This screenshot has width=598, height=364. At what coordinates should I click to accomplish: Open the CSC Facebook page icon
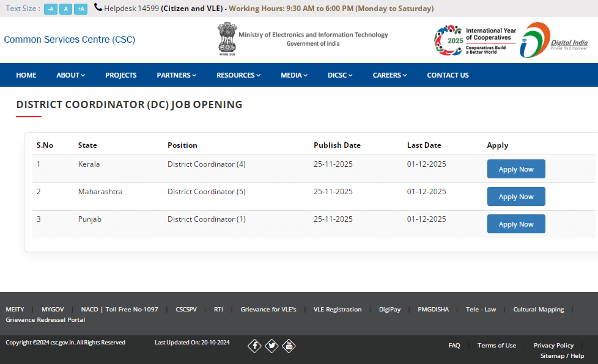tap(254, 346)
